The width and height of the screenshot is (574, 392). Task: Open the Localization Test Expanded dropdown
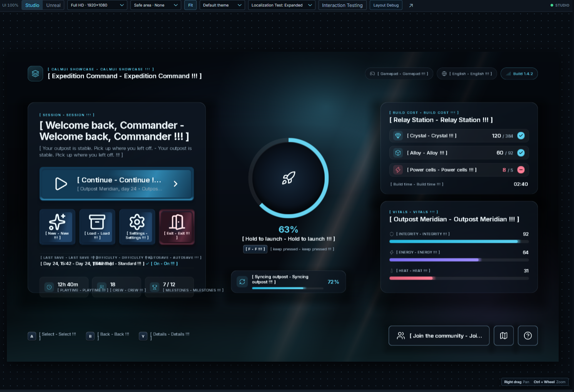pyautogui.click(x=282, y=5)
